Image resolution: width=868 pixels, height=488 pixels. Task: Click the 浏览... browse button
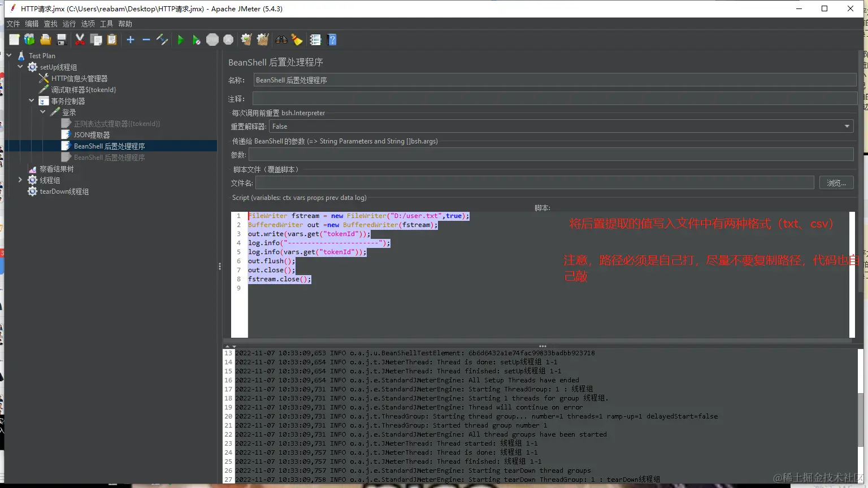point(836,183)
